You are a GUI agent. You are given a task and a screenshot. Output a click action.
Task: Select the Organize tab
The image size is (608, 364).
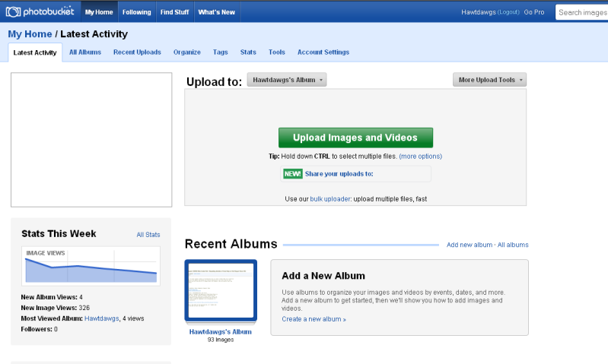click(186, 52)
